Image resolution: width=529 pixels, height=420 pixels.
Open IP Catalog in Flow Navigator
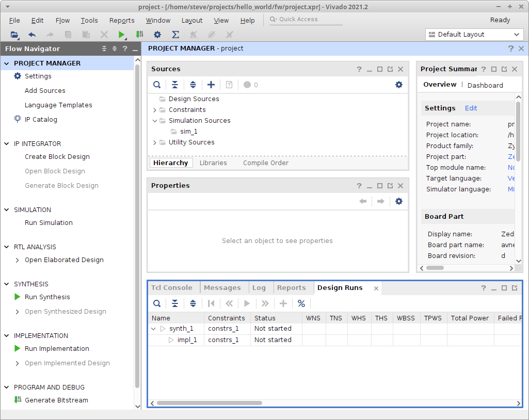click(41, 119)
